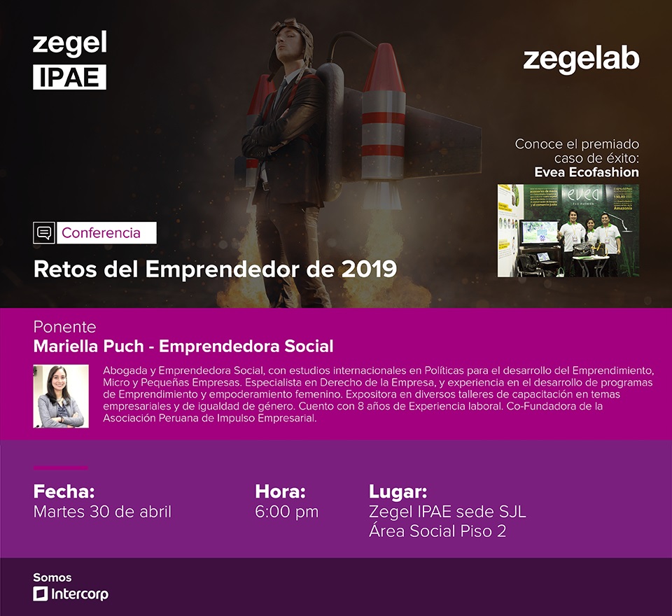Click the Fecha heading
Image resolution: width=672 pixels, height=616 pixels.
click(64, 491)
